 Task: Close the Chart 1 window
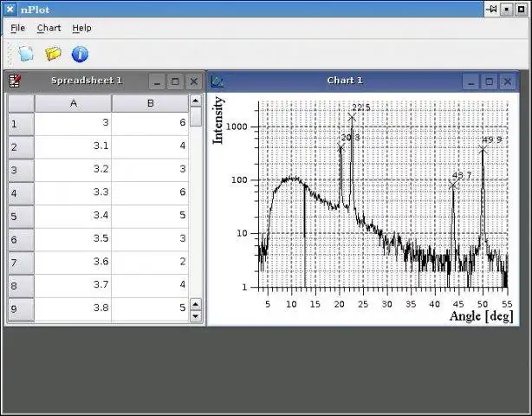click(x=508, y=81)
